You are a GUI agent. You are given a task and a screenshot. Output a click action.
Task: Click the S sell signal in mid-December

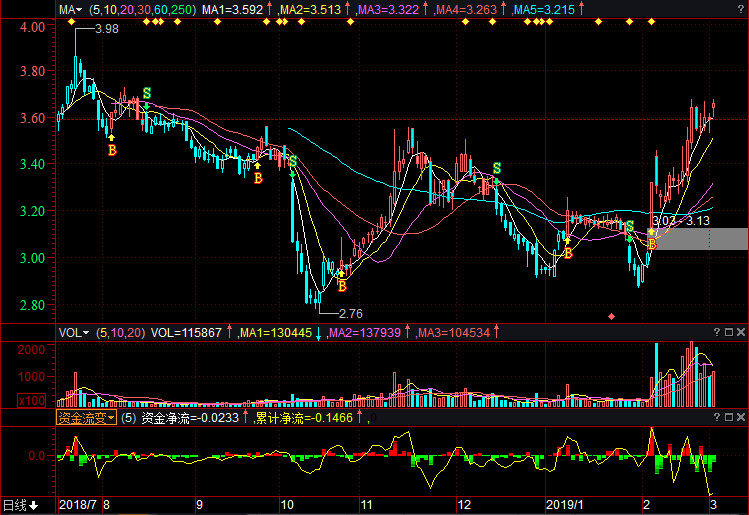coord(496,168)
